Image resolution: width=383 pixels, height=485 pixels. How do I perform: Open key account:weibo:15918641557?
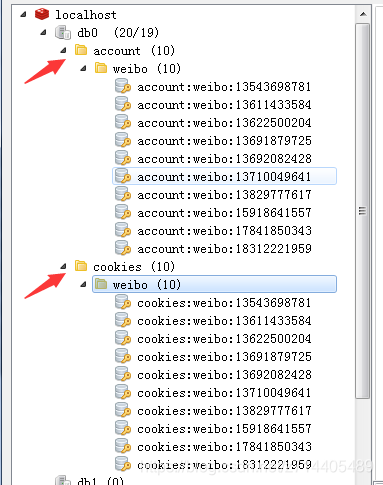coord(224,213)
